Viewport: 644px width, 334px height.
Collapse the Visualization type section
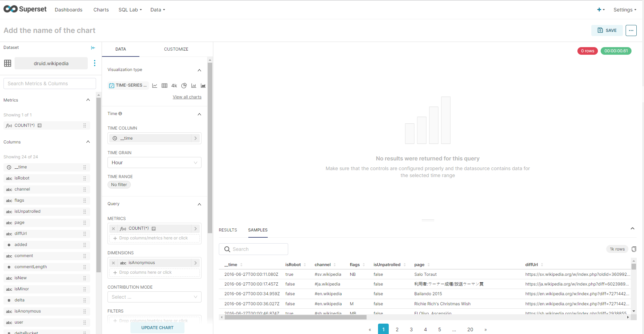pyautogui.click(x=199, y=70)
